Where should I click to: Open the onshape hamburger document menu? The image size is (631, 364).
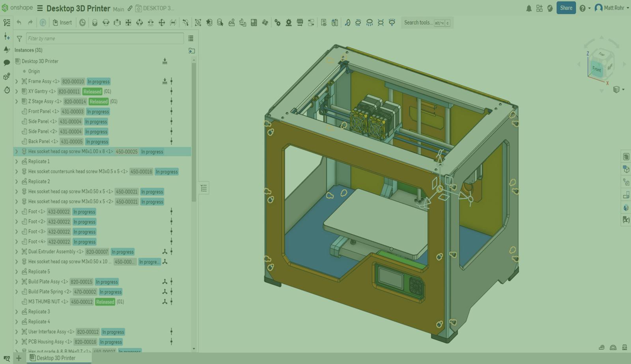click(x=40, y=8)
